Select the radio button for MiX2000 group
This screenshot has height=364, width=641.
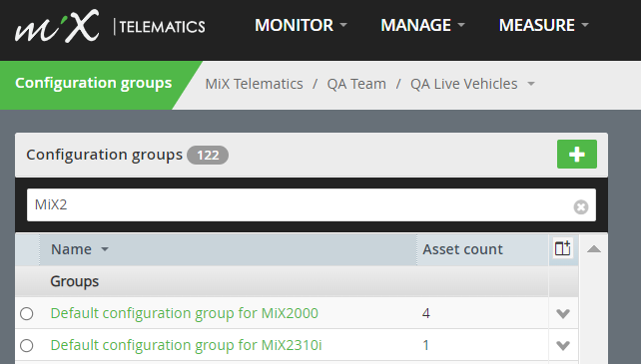27,314
